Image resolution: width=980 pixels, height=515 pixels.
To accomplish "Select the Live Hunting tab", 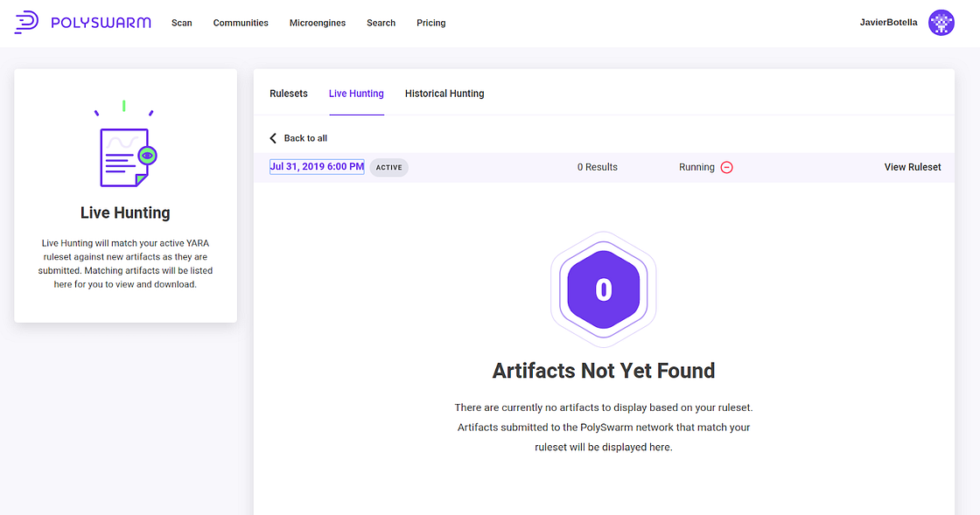I will 356,94.
